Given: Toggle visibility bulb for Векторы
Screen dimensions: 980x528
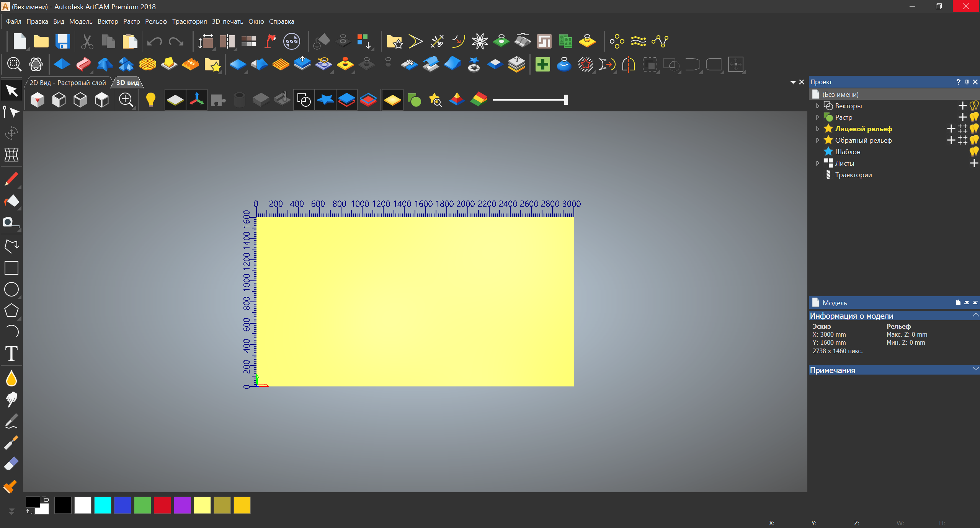Looking at the screenshot, I should (x=974, y=106).
